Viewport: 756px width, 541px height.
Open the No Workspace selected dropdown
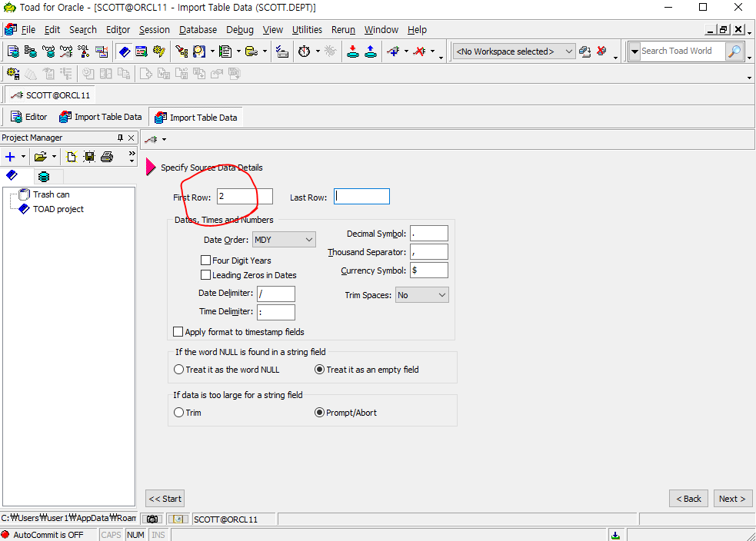[x=514, y=51]
